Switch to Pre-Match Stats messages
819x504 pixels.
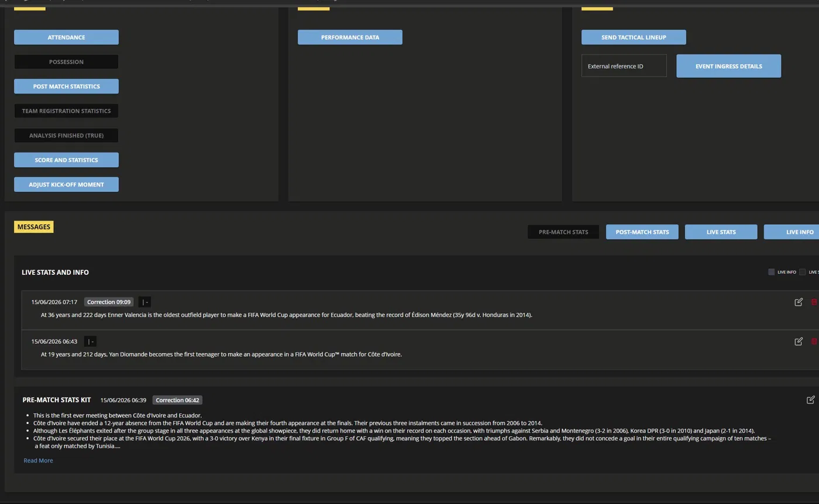[x=563, y=232]
